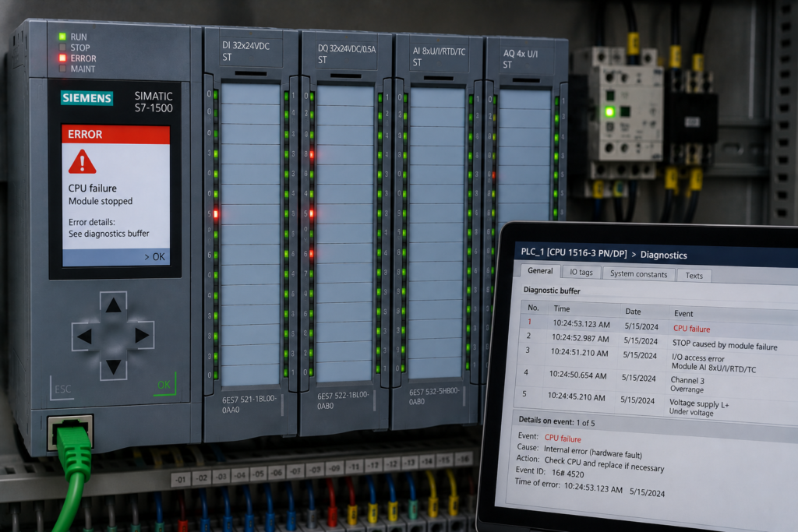Switch to System constants tab

639,273
